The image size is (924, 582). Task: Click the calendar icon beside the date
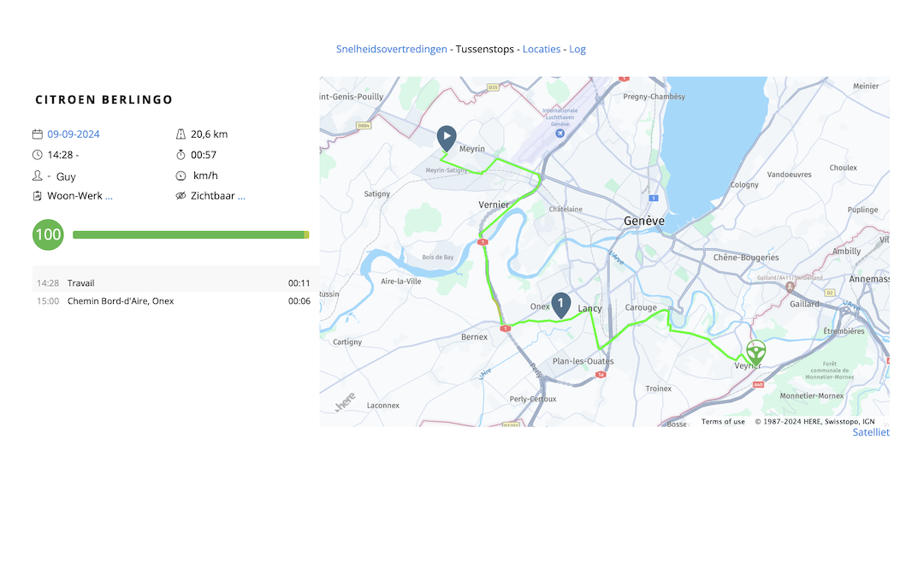(x=37, y=134)
